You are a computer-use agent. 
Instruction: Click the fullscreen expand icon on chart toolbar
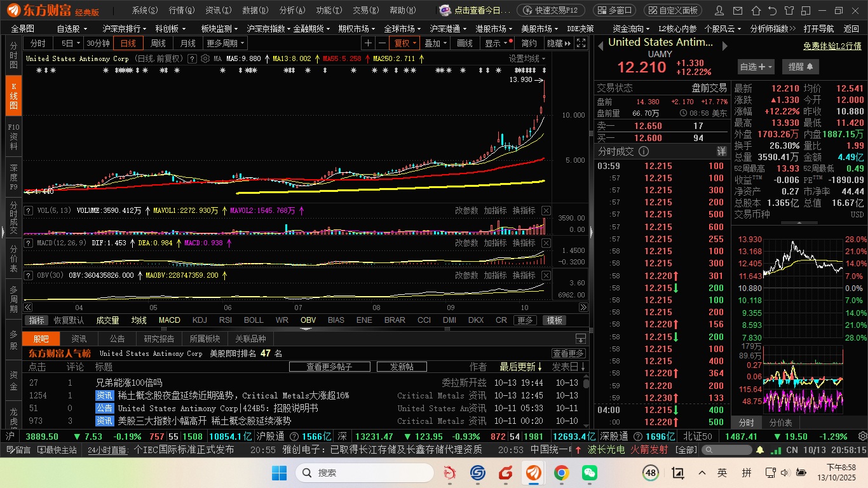point(580,43)
